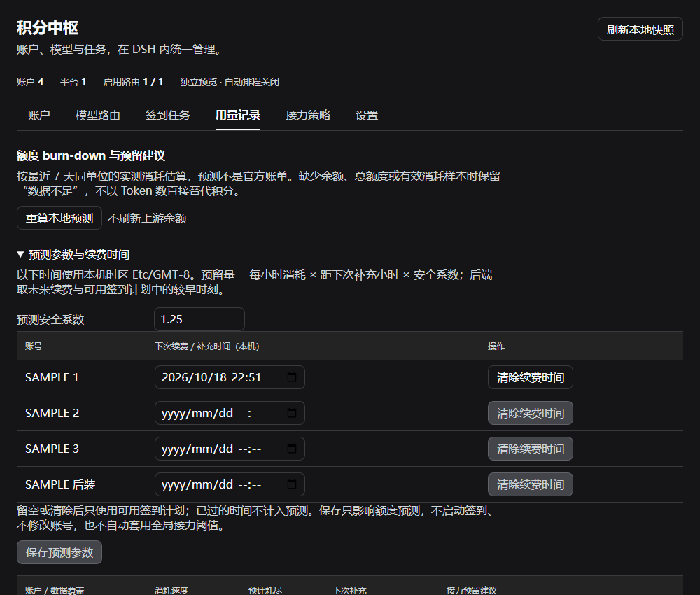Click the 平台 1 summary stat

tap(73, 82)
